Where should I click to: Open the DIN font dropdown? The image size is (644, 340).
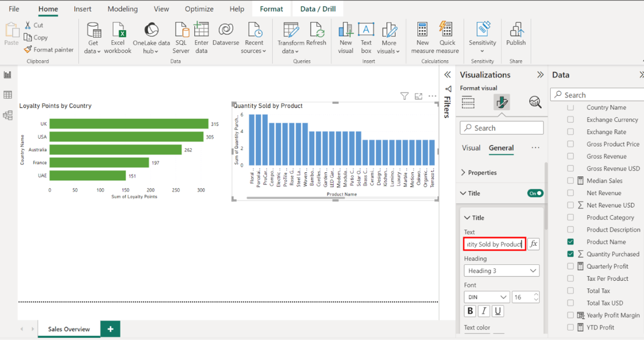pyautogui.click(x=486, y=297)
